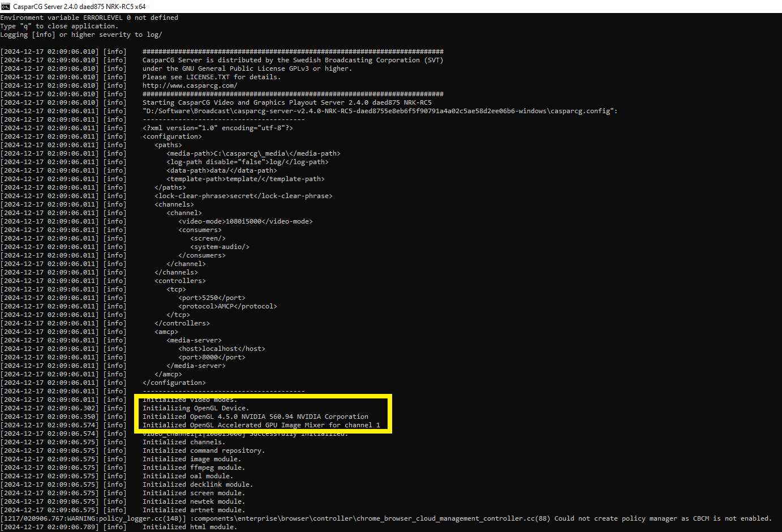Image resolution: width=782 pixels, height=532 pixels.
Task: Click the opening '<configuration>' tag
Action: click(x=172, y=136)
